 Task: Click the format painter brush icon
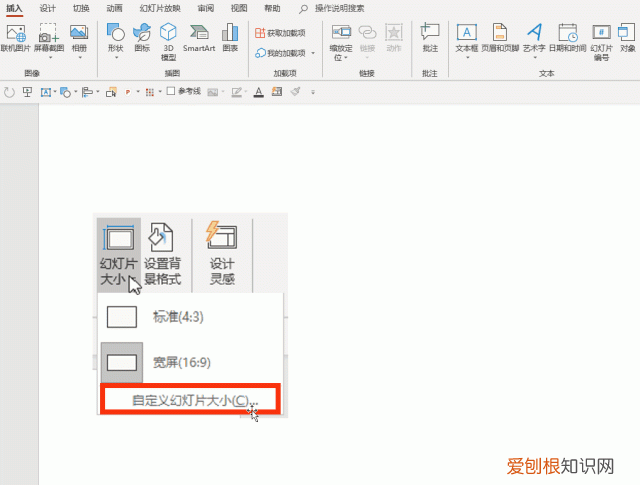point(296,92)
